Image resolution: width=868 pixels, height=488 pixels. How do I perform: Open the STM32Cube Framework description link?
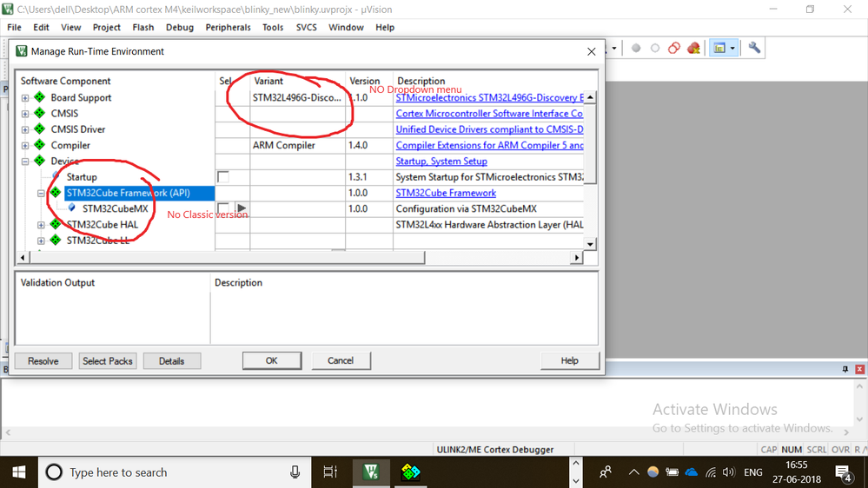(x=446, y=193)
